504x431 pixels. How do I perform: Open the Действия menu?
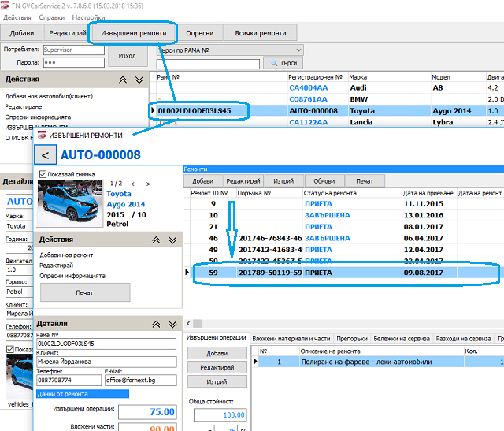[17, 17]
